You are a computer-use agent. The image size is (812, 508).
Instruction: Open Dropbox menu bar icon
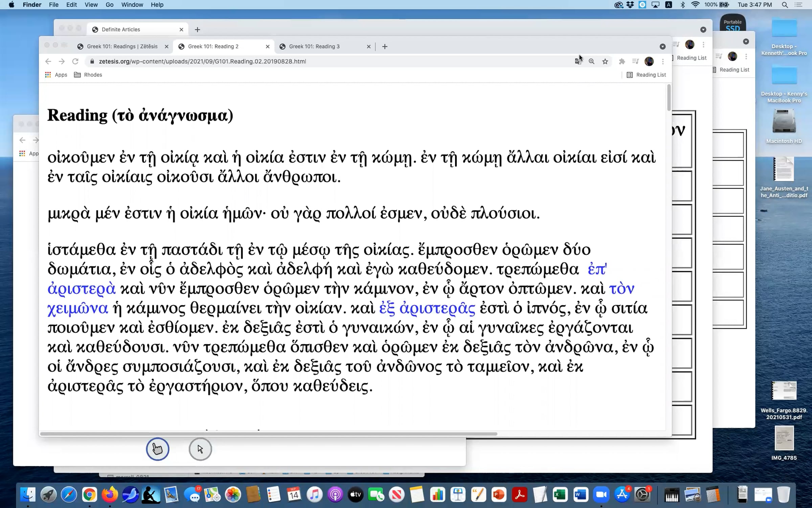pos(630,5)
